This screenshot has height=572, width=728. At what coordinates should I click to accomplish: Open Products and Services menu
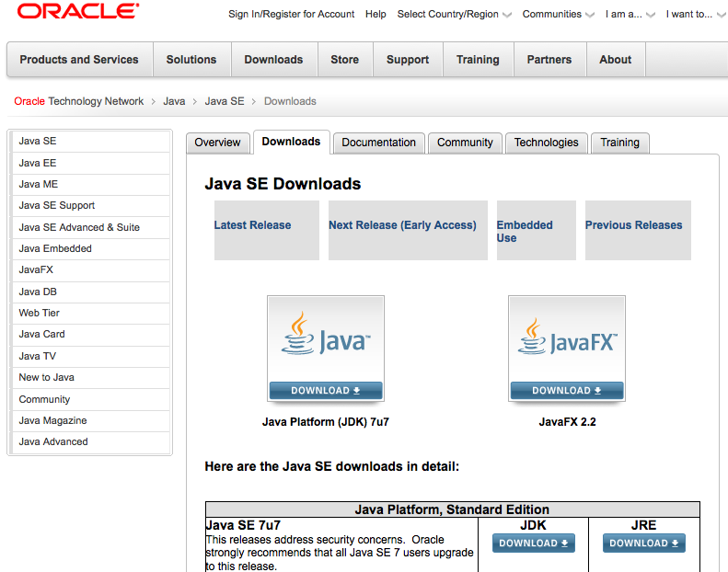(79, 60)
